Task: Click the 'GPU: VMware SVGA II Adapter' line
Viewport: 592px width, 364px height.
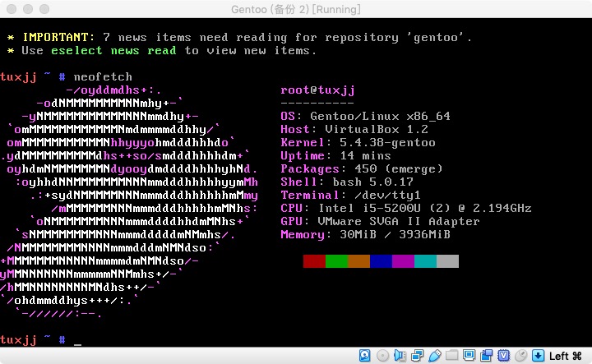Action: [380, 221]
